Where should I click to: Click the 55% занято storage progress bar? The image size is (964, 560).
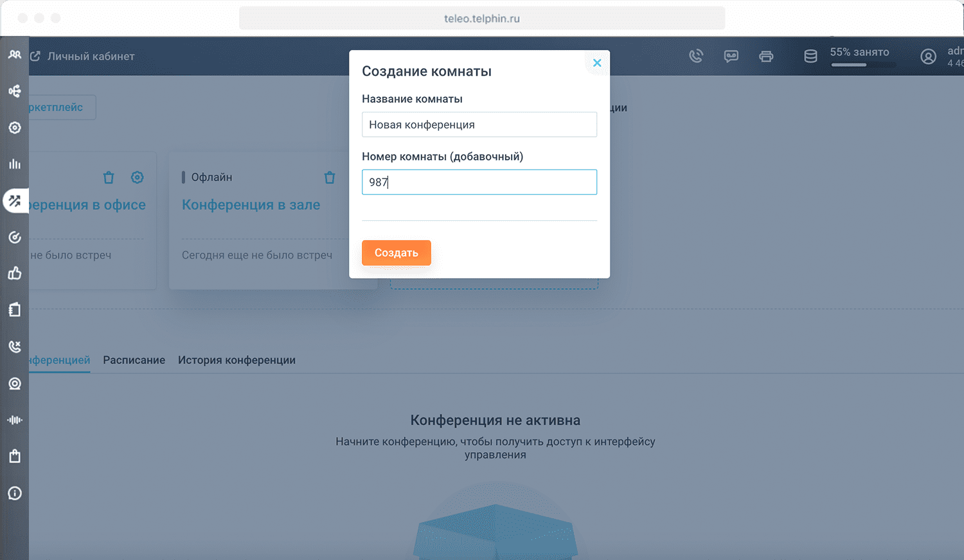pyautogui.click(x=863, y=65)
